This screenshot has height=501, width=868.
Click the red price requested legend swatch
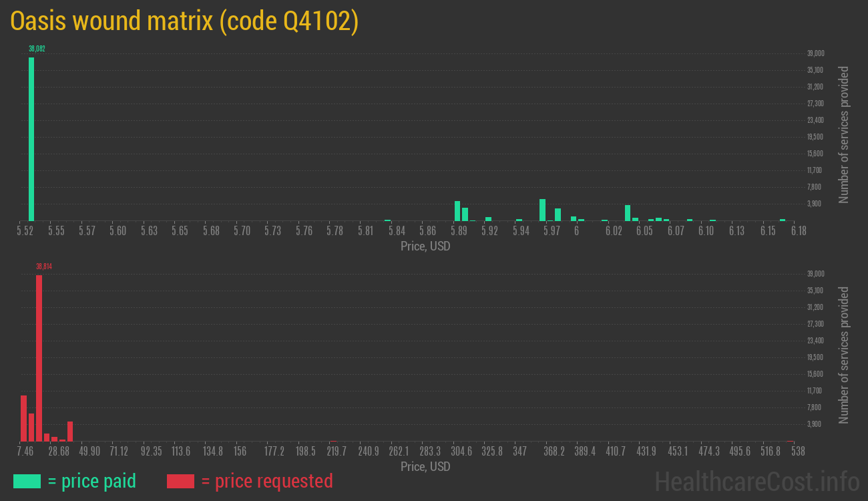[180, 481]
